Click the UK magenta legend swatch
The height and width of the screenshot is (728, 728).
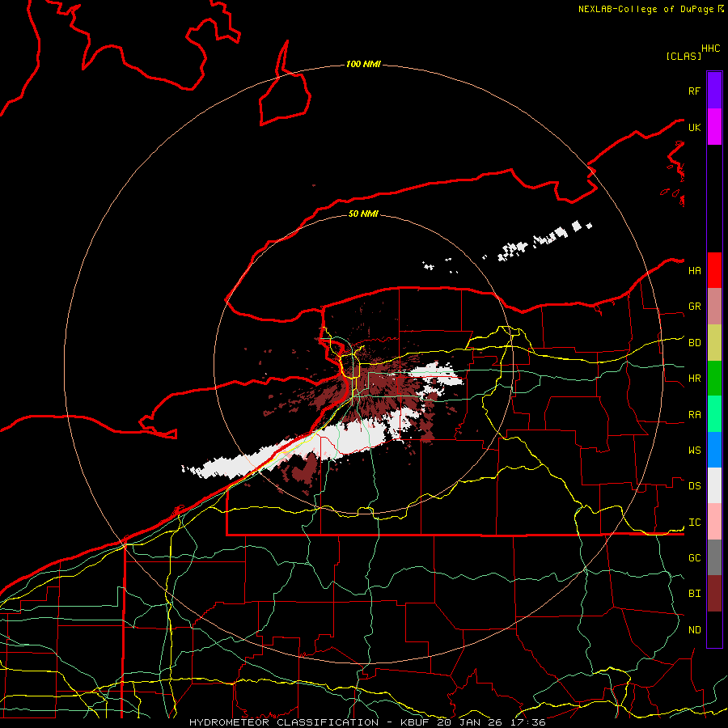[714, 127]
